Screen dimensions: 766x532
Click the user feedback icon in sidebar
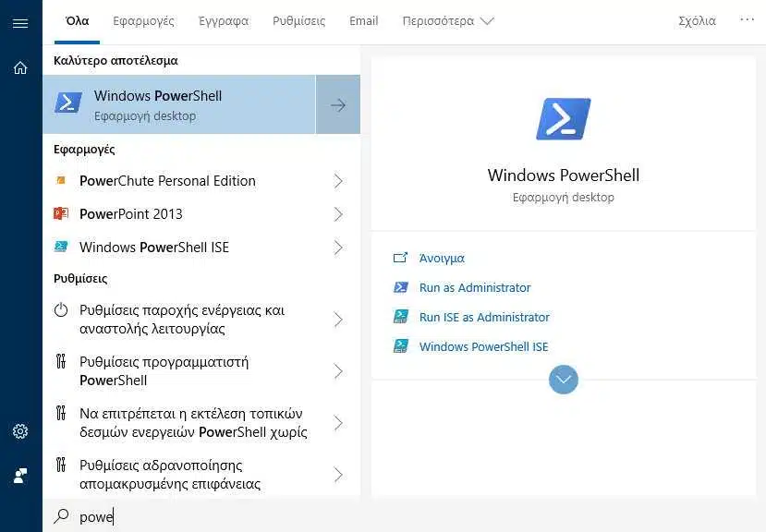click(x=20, y=476)
